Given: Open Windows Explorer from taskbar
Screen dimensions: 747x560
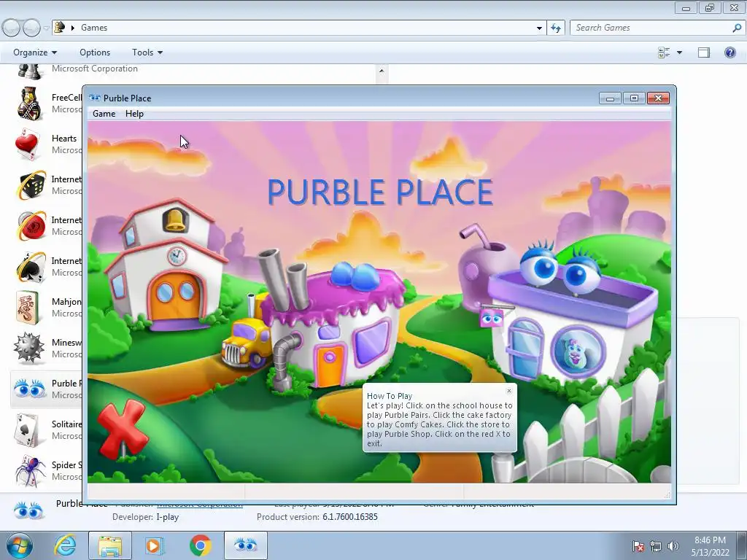Looking at the screenshot, I should click(110, 545).
